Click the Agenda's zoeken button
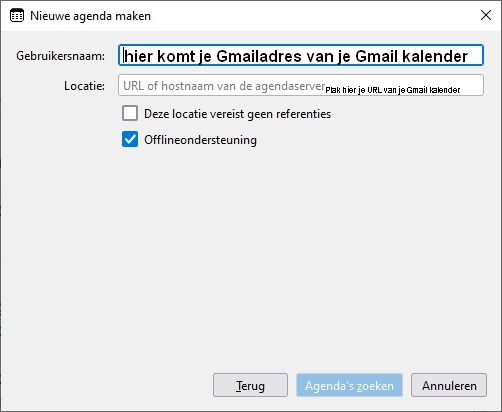Screen dimensions: 502x412 [349, 385]
